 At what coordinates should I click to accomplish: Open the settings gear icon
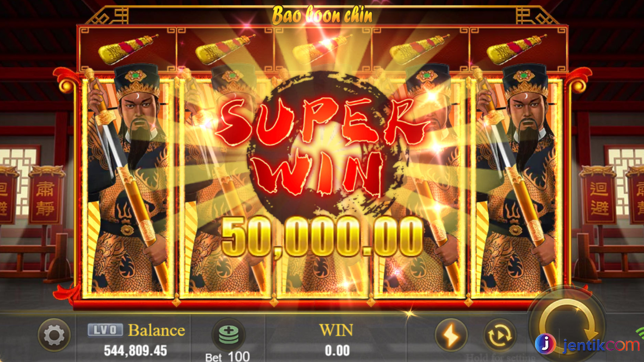54,335
